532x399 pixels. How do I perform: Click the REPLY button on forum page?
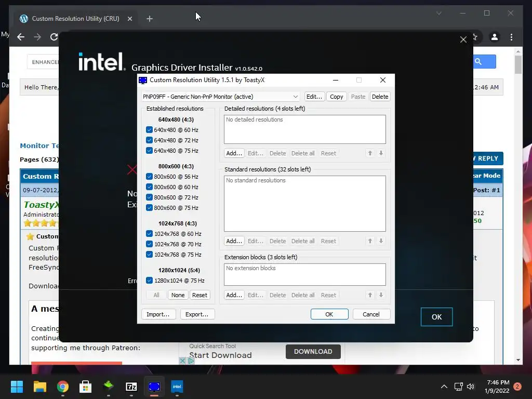487,158
